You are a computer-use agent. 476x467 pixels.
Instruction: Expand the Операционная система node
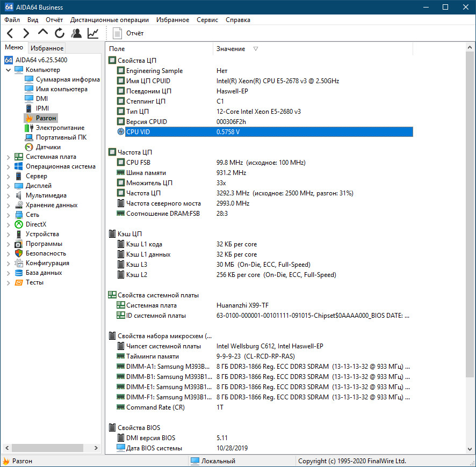(x=8, y=167)
